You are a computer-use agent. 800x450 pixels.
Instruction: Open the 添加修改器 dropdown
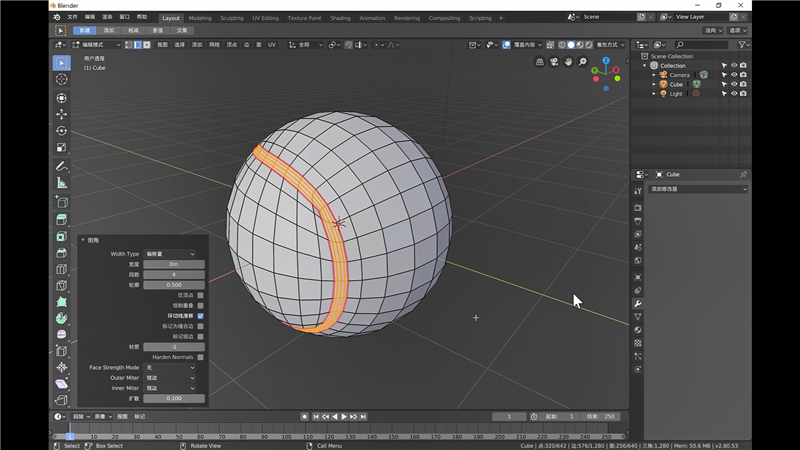click(x=698, y=189)
